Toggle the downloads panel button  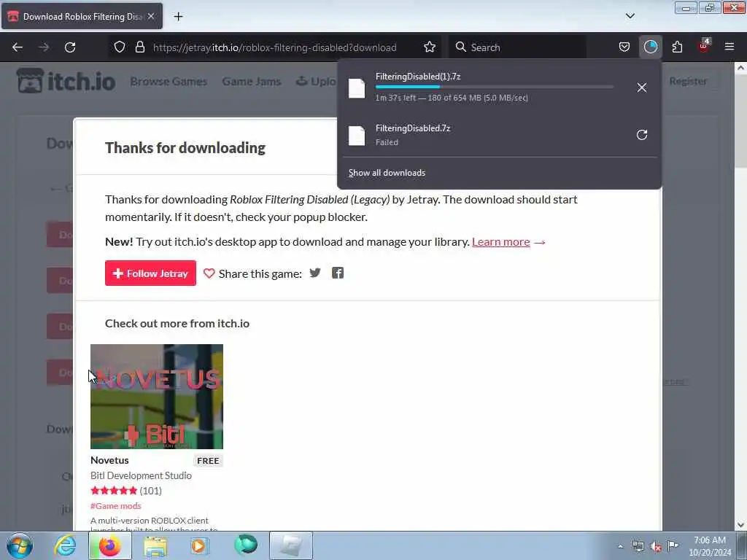[x=650, y=47]
